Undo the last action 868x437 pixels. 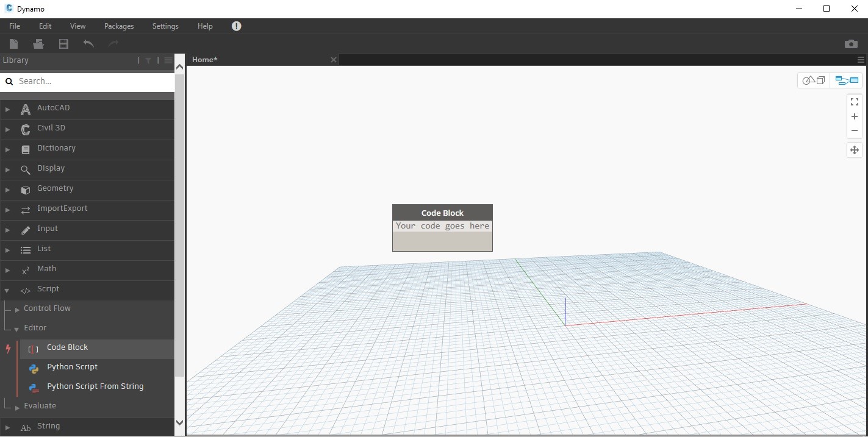88,43
